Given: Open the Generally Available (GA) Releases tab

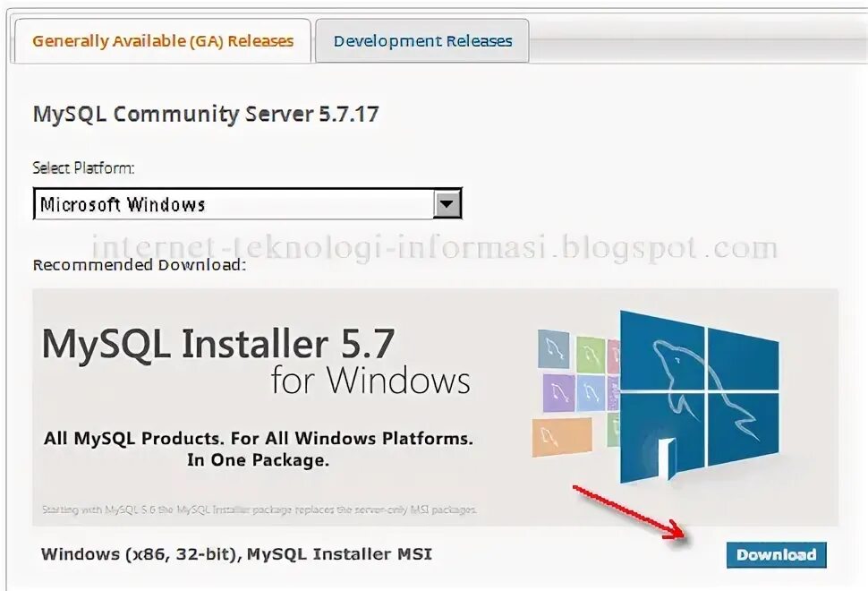Looking at the screenshot, I should point(163,41).
